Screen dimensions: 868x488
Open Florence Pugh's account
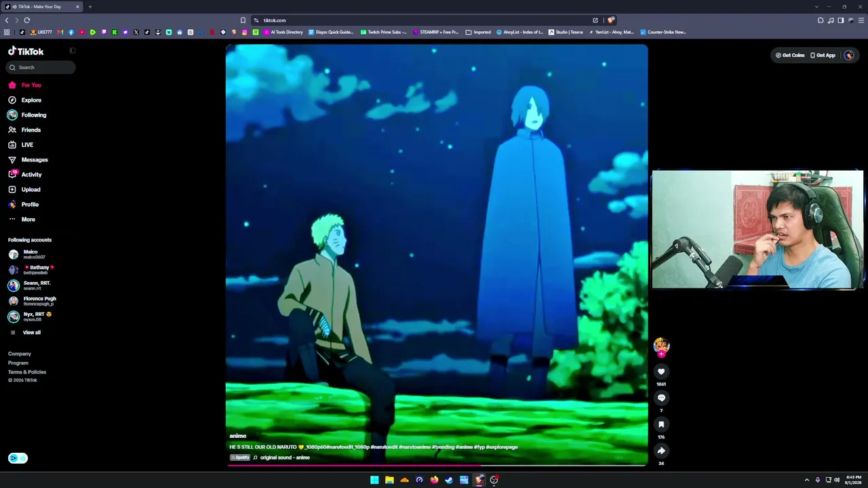[x=32, y=301]
